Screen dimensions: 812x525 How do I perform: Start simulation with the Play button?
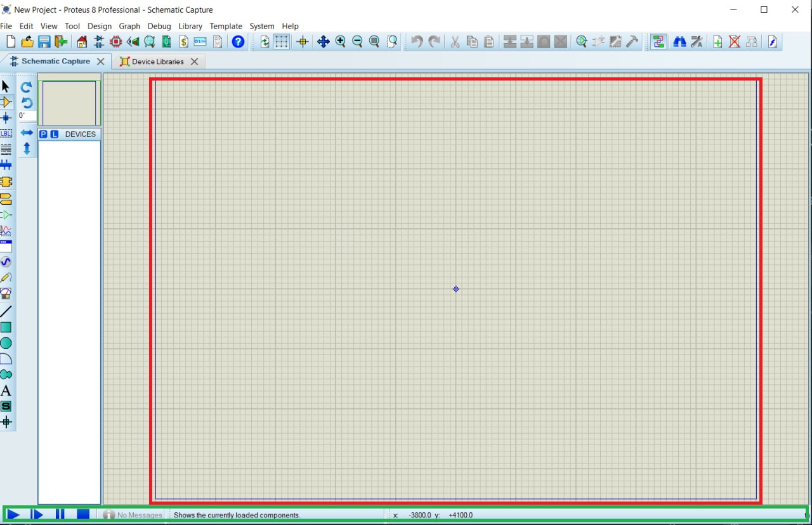13,514
